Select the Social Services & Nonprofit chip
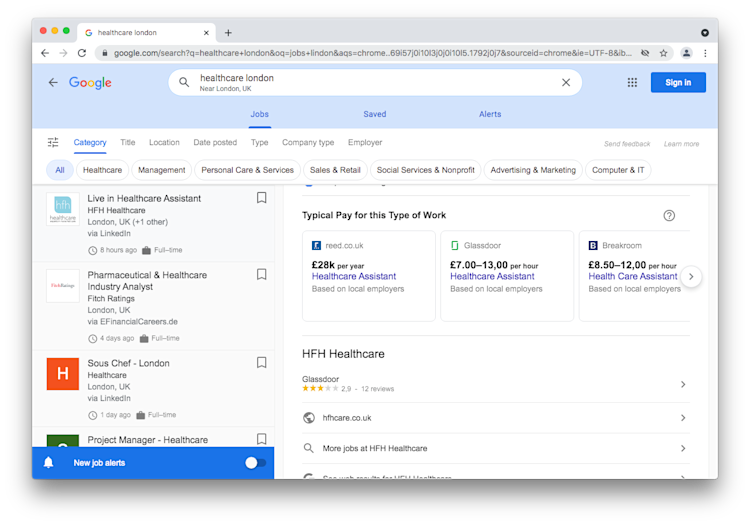The width and height of the screenshot is (750, 525). 426,170
